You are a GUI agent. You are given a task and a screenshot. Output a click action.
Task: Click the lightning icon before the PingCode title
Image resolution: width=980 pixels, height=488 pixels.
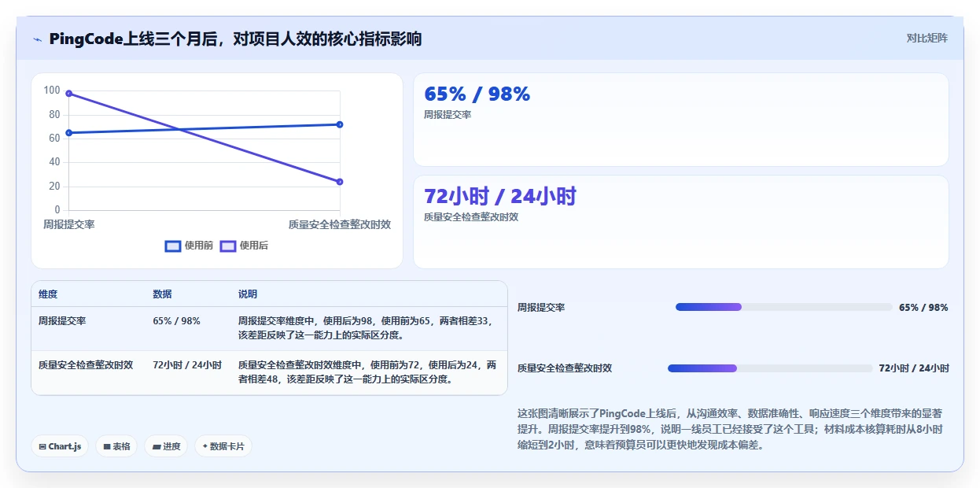tap(38, 39)
